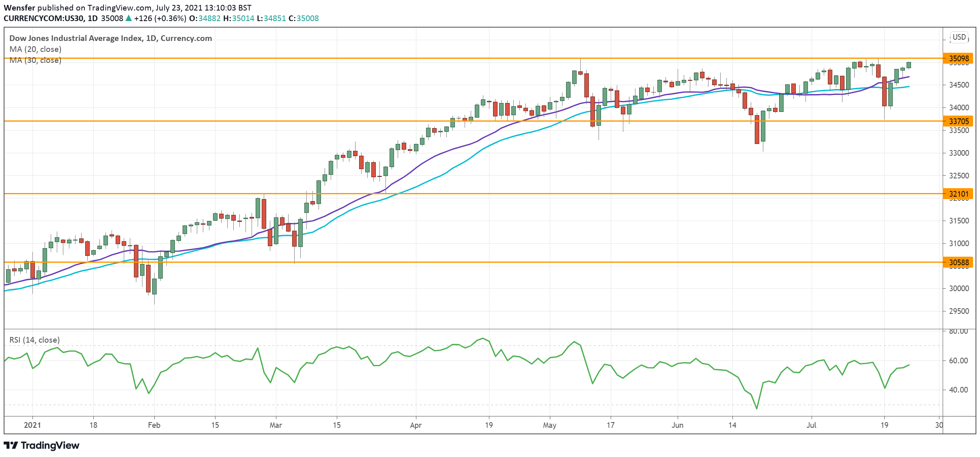Click the 40.00 RSI axis value
The width and height of the screenshot is (980, 457).
(958, 390)
